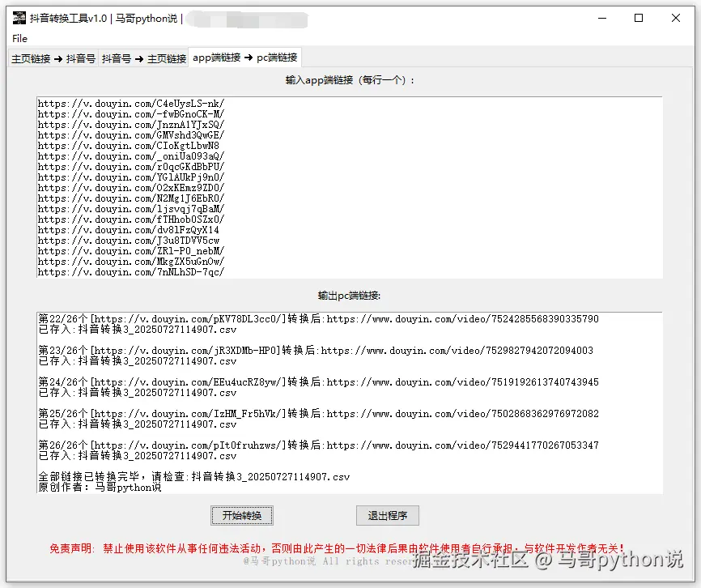The width and height of the screenshot is (701, 588).
Task: Click the 输入app端链接（每行一个）label
Action: (350, 80)
